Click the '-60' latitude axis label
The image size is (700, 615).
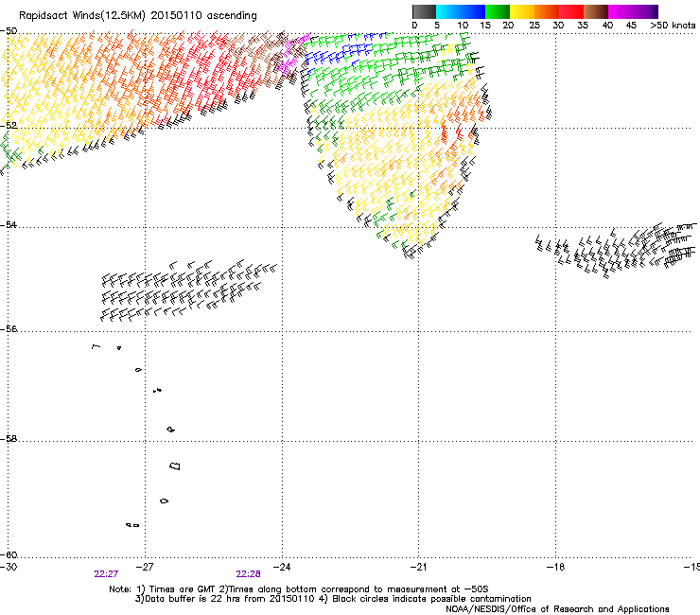tap(9, 554)
